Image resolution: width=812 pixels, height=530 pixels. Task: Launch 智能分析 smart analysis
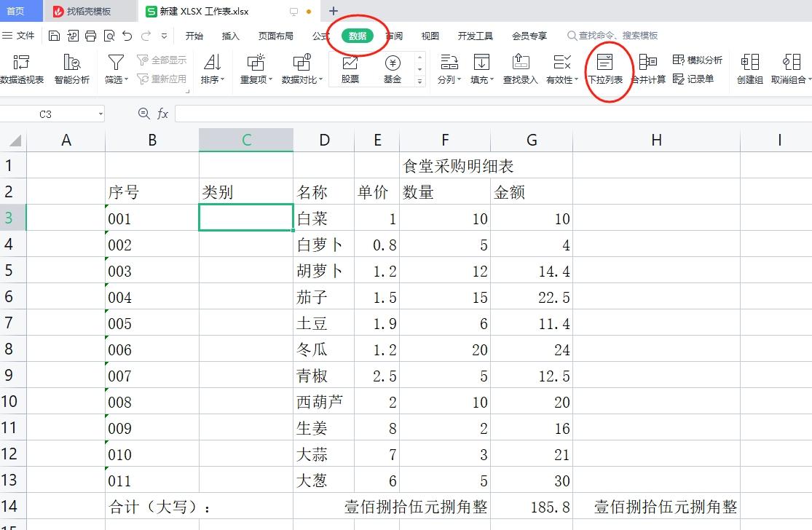(x=71, y=69)
